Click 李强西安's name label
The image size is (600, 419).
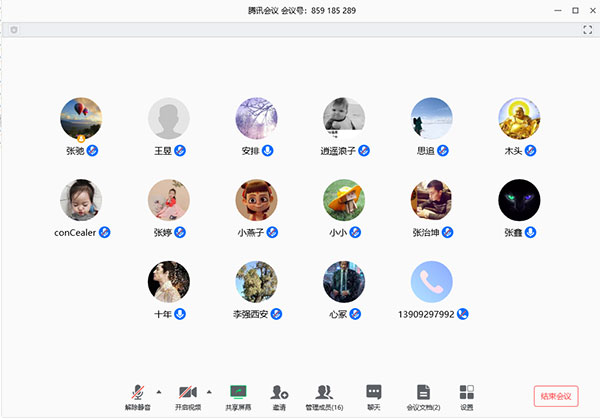point(250,314)
